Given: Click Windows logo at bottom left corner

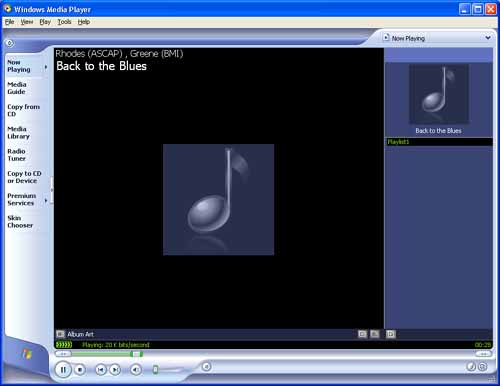Looking at the screenshot, I should (27, 353).
